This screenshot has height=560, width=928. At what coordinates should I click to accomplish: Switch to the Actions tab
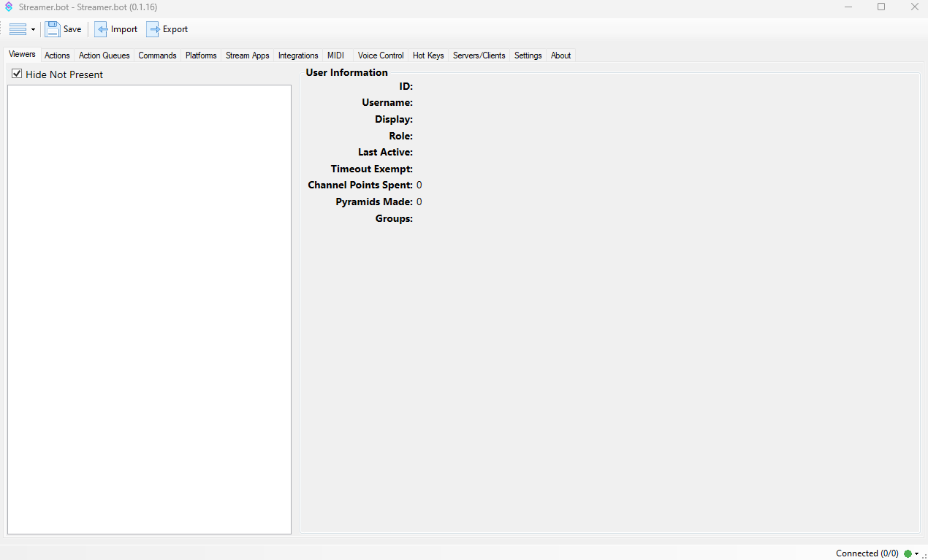pos(56,55)
